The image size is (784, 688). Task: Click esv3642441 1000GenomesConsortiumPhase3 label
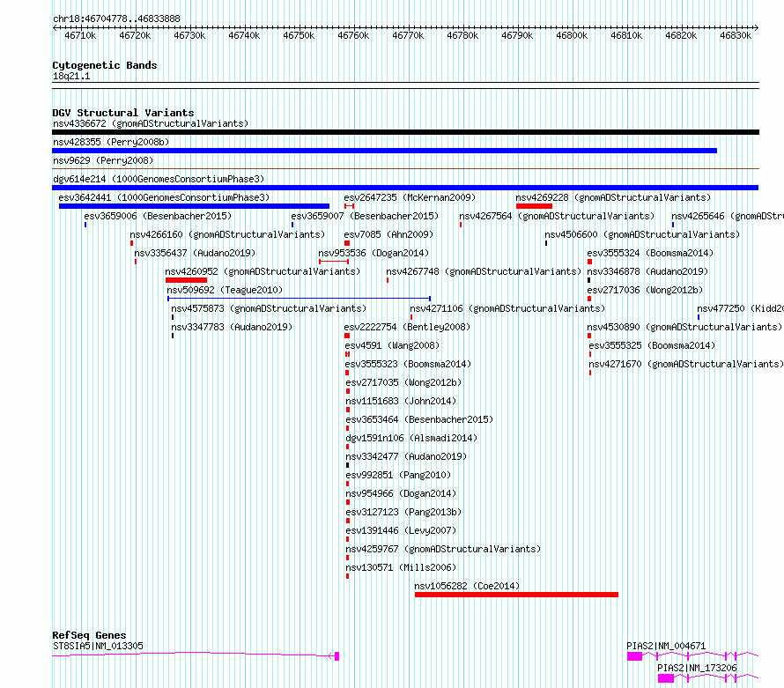point(164,197)
